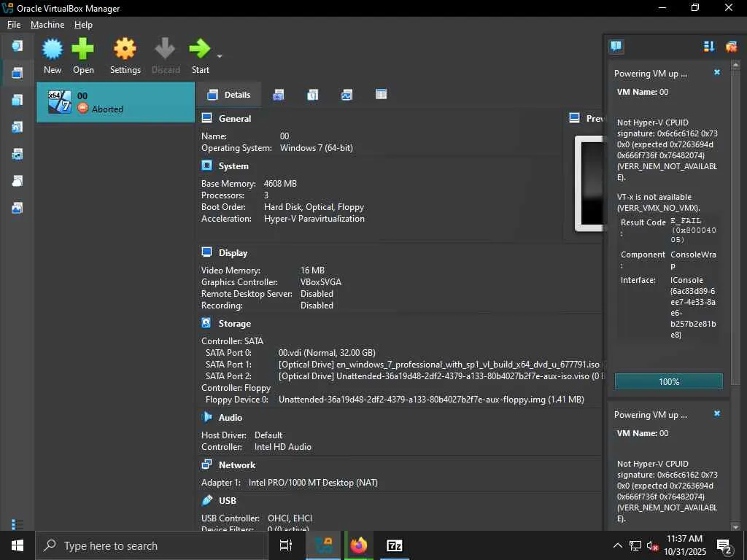Click USB Controller value OHCI, EHCI
The image size is (747, 560).
290,518
